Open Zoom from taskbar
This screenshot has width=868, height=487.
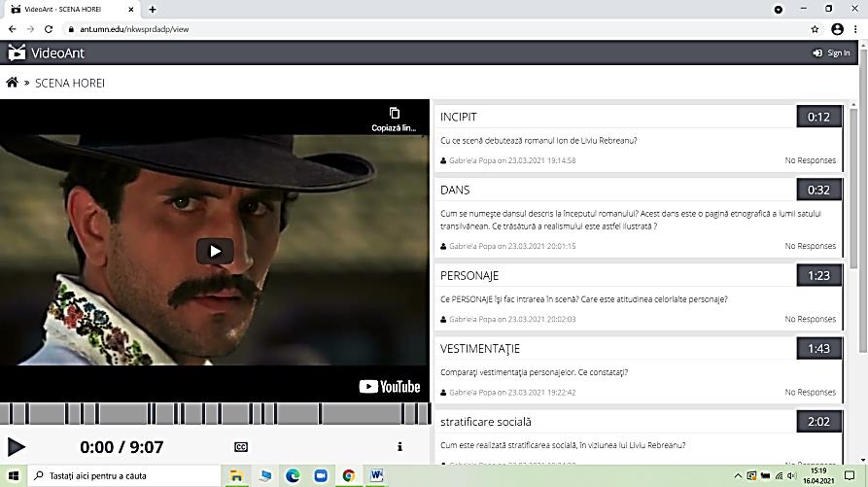[x=321, y=476]
